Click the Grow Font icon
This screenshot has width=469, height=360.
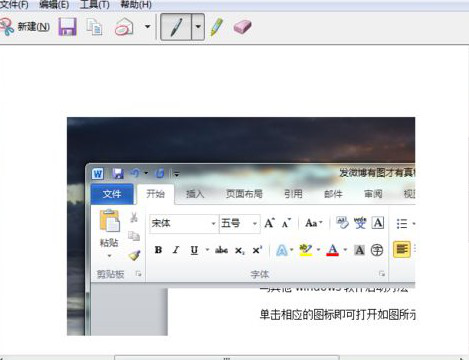coord(269,223)
